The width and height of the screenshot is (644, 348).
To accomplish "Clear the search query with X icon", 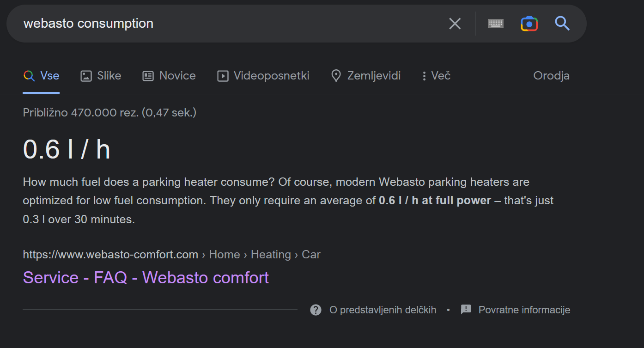I will point(455,24).
